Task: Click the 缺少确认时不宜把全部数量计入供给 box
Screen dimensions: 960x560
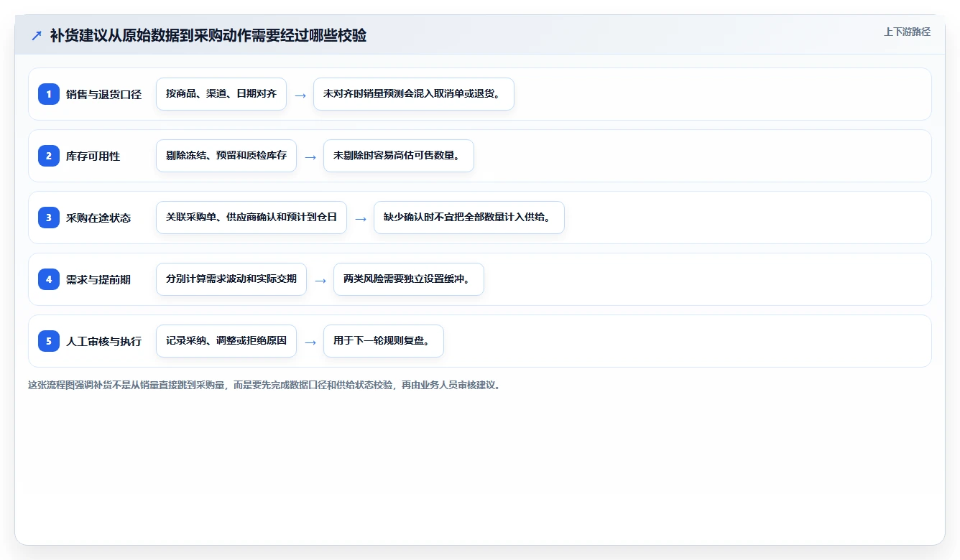Action: [469, 218]
